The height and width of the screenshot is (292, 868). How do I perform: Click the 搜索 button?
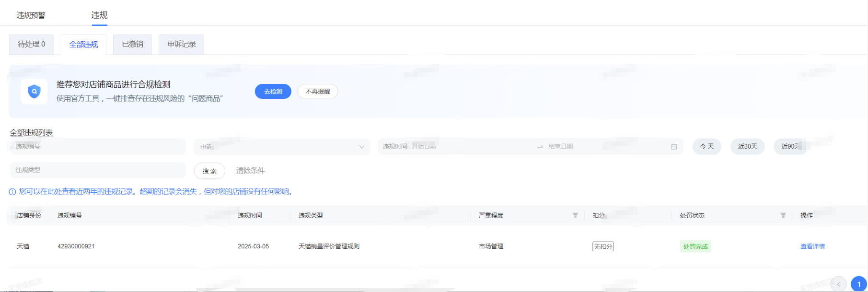point(209,171)
